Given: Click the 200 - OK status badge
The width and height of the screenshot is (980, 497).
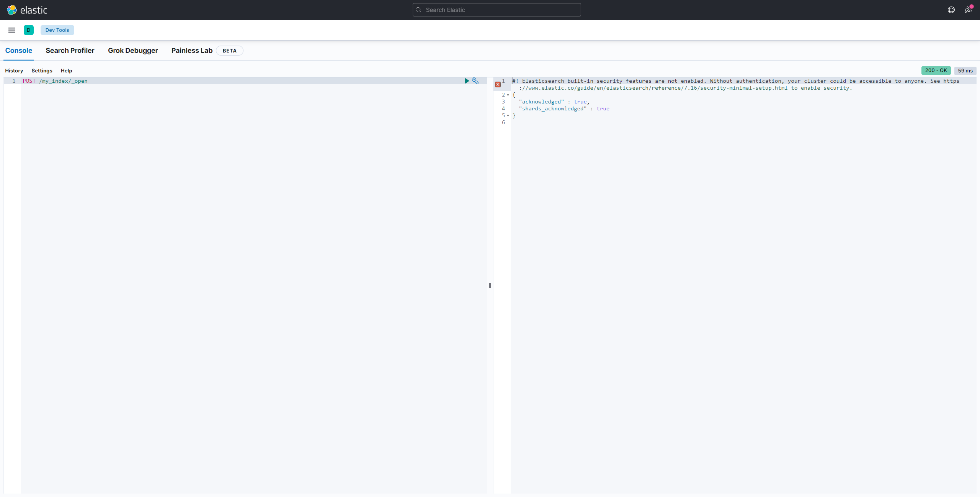Looking at the screenshot, I should point(936,71).
